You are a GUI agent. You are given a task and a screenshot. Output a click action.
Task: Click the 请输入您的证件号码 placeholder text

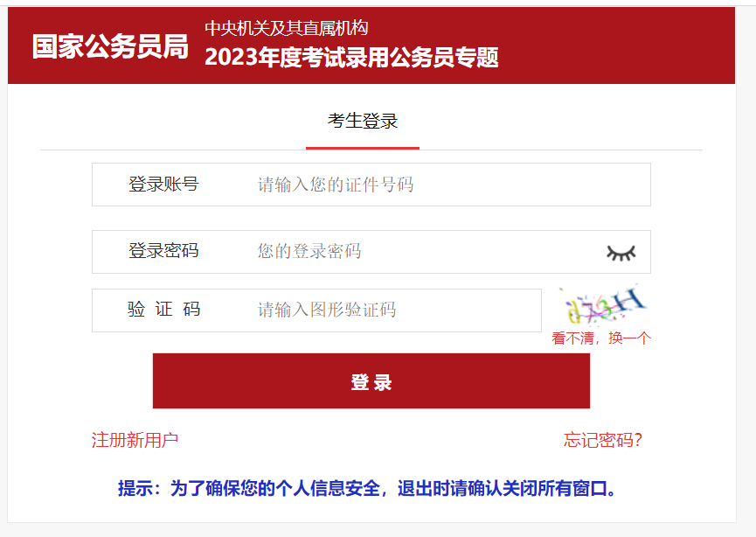[x=336, y=185]
